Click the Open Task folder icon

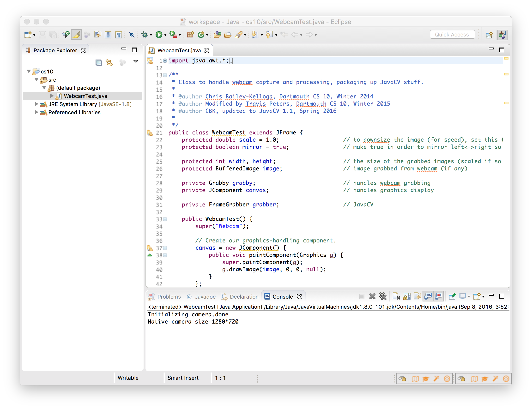pyautogui.click(x=228, y=35)
